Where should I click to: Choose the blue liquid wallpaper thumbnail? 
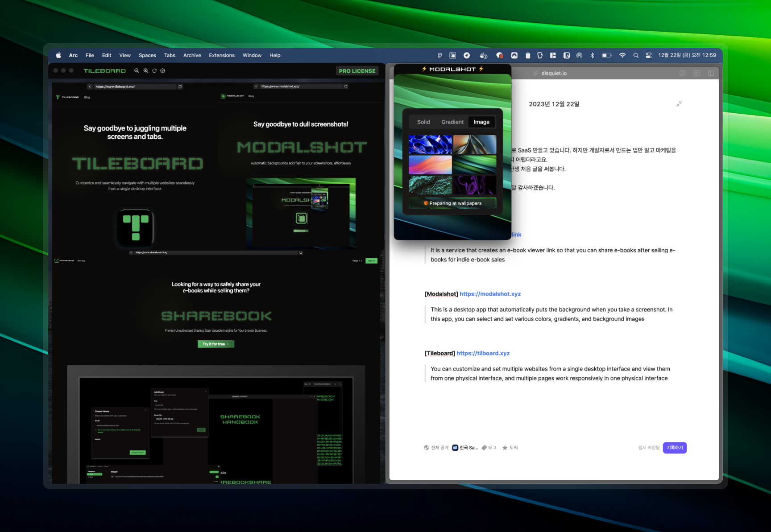[x=430, y=144]
